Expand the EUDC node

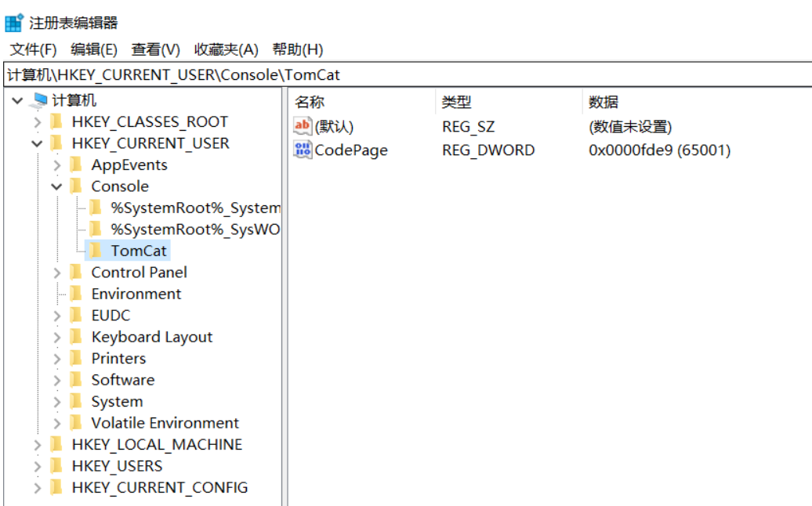(x=57, y=316)
